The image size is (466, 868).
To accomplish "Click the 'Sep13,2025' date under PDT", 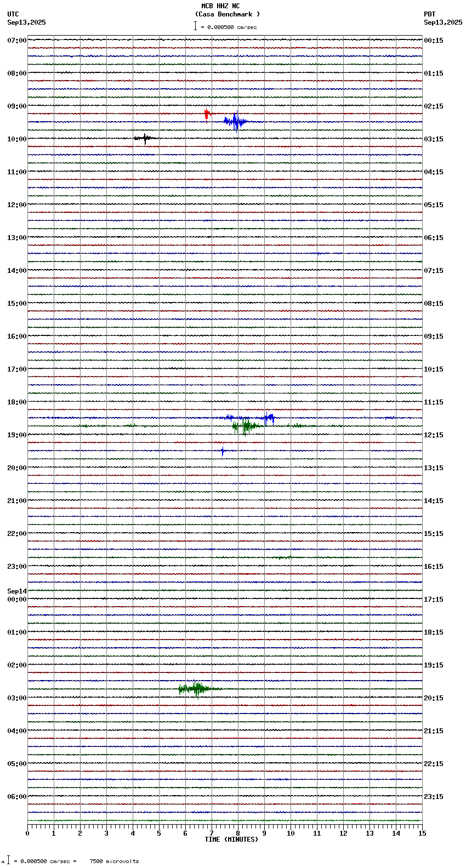I will pyautogui.click(x=443, y=22).
